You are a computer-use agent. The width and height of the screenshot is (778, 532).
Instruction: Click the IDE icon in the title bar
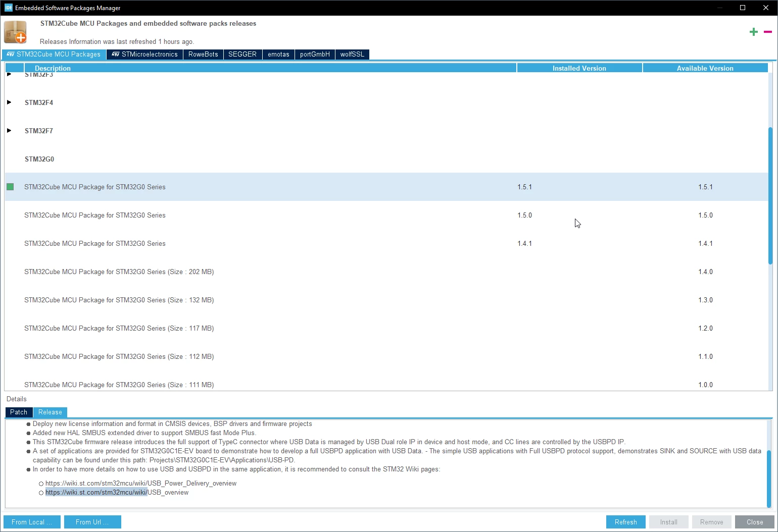pyautogui.click(x=8, y=8)
